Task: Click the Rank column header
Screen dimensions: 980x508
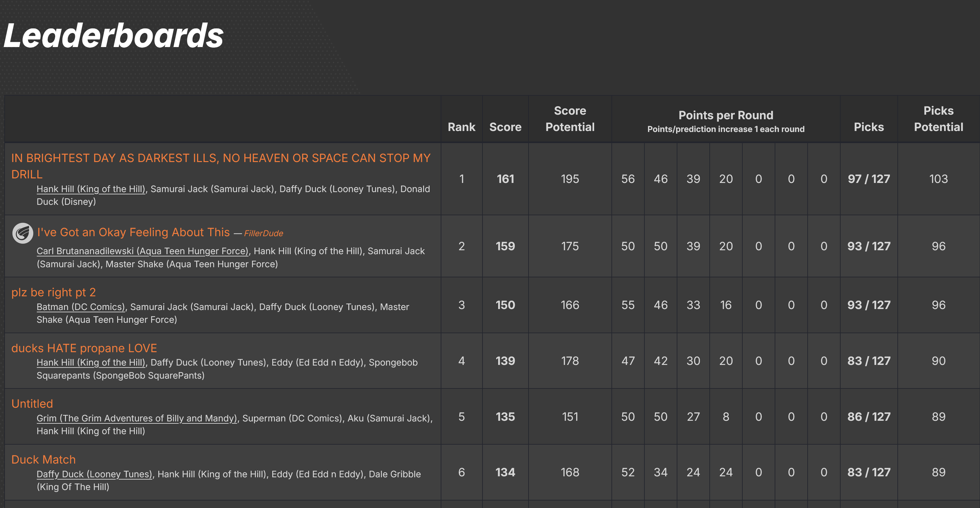Action: pyautogui.click(x=461, y=127)
